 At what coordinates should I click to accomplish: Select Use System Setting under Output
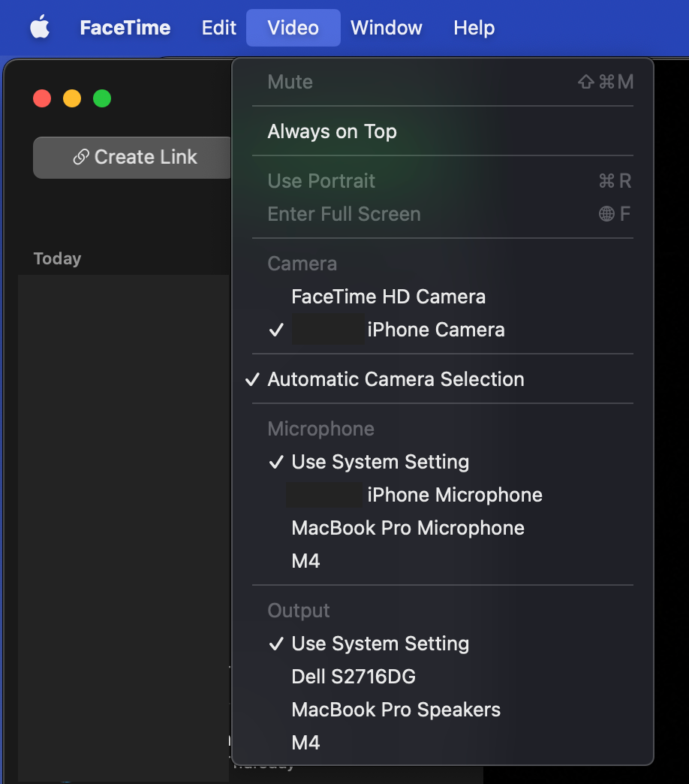point(443,644)
